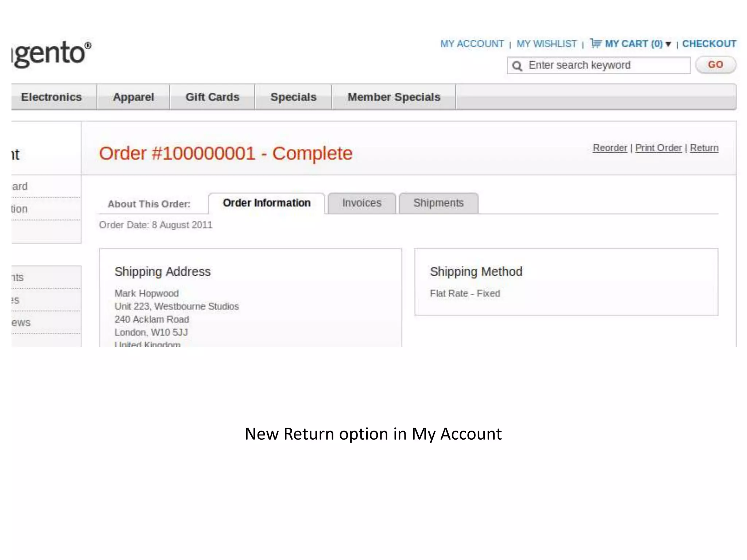Click the Shipping Method heading
Screen dimensions: 747x560
click(476, 272)
